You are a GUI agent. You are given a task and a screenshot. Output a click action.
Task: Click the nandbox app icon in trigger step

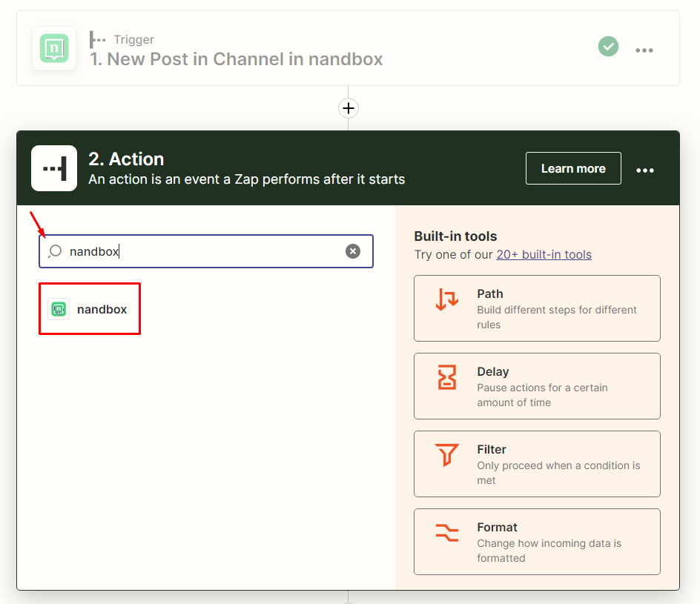click(54, 48)
